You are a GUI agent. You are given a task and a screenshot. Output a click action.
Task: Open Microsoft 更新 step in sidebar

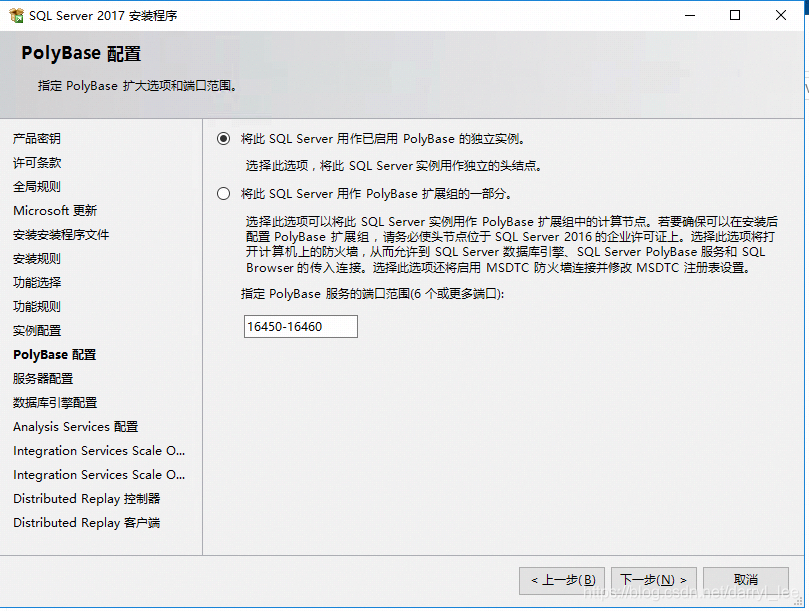tap(55, 211)
